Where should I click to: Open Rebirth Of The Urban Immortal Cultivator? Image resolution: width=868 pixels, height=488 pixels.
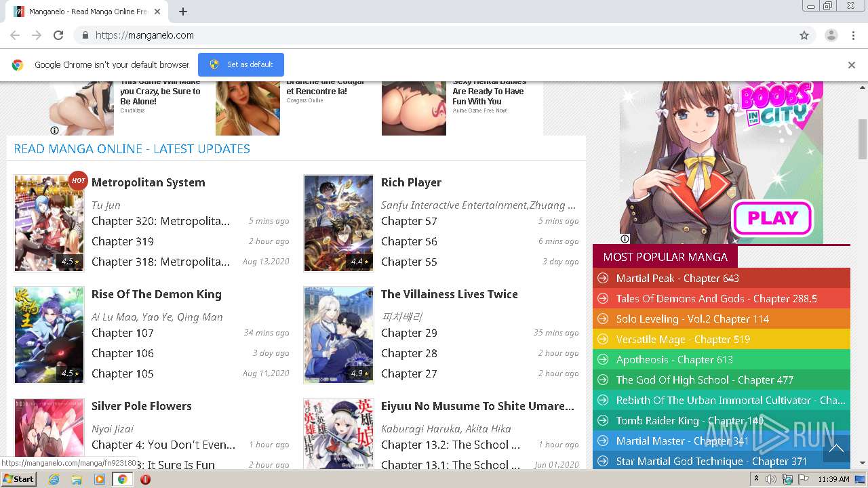pyautogui.click(x=730, y=401)
